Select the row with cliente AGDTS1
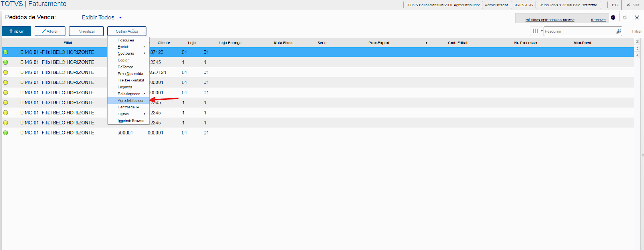This screenshot has height=250, width=644. pos(318,72)
